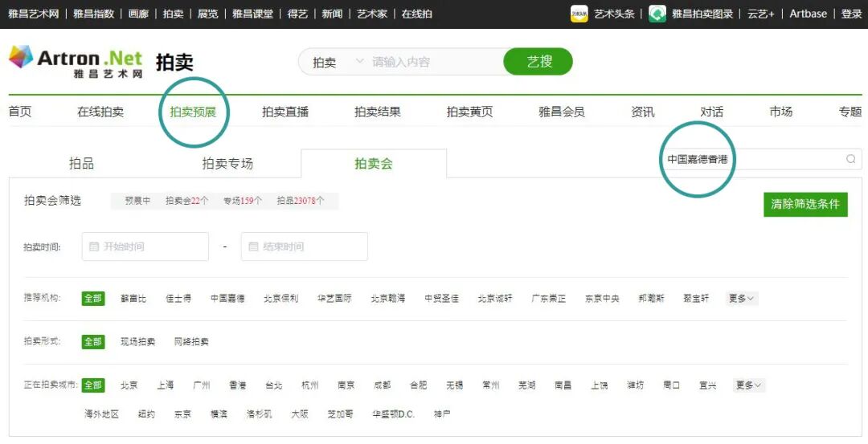
Task: Open 雅昌指数 in the top bar
Action: [x=93, y=14]
